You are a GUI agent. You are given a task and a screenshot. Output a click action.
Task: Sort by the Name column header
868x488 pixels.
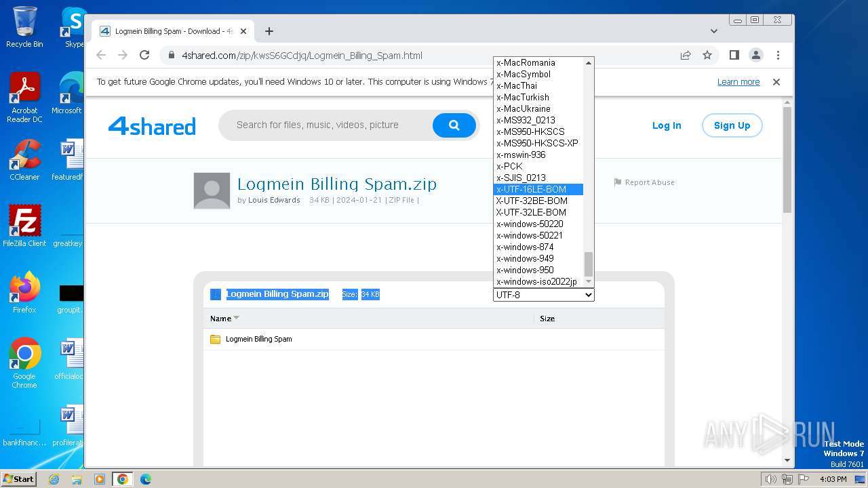(x=220, y=319)
